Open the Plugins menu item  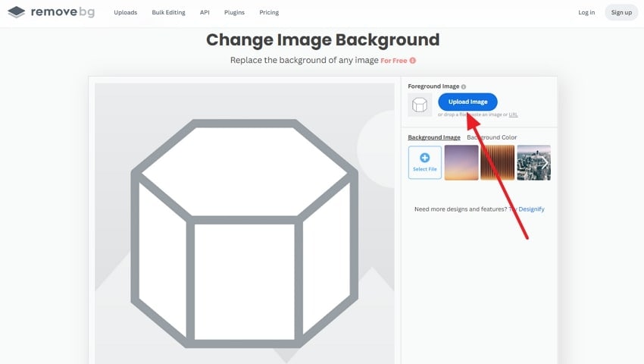(x=234, y=12)
